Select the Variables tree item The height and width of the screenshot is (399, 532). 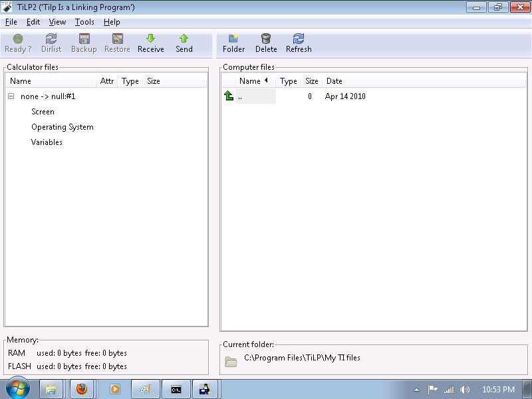point(47,142)
